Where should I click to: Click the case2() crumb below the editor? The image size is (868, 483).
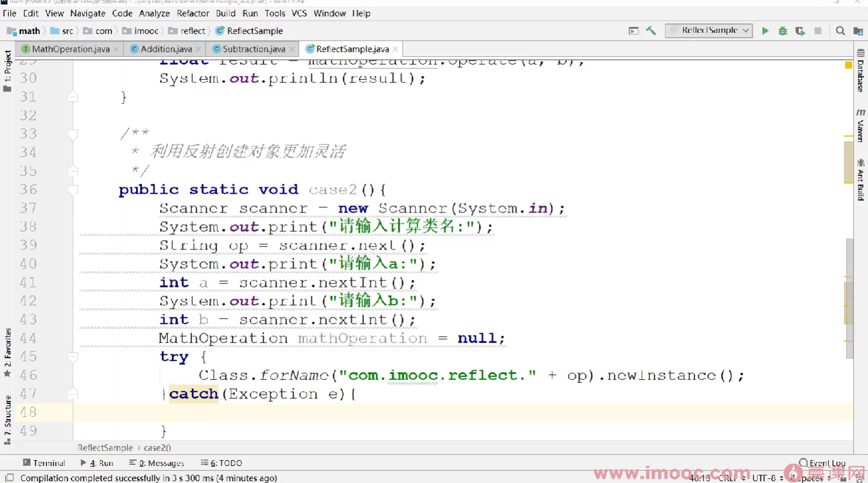(x=157, y=448)
